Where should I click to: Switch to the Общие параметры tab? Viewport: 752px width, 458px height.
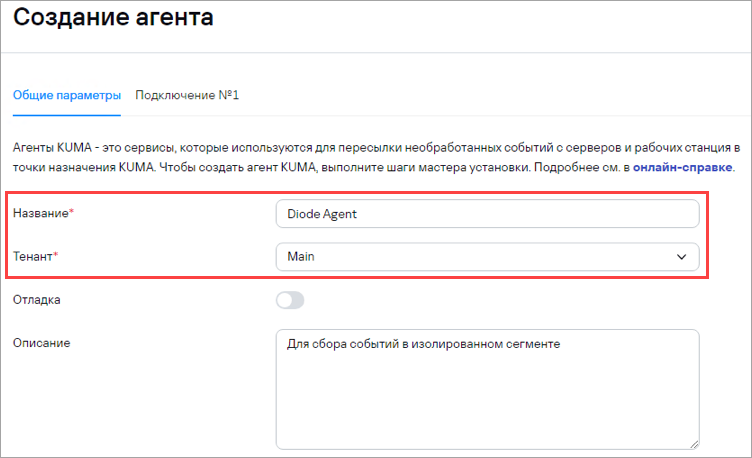click(x=67, y=95)
